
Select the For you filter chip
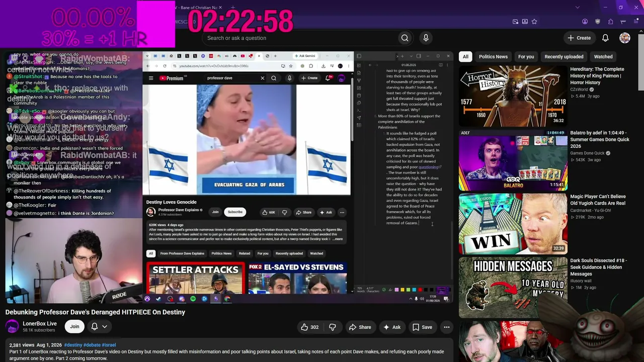point(526,57)
